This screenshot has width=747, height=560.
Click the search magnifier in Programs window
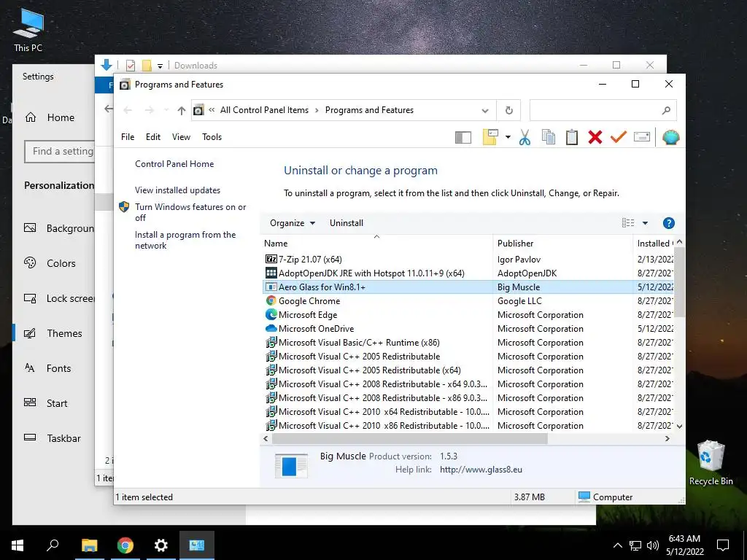click(x=666, y=111)
